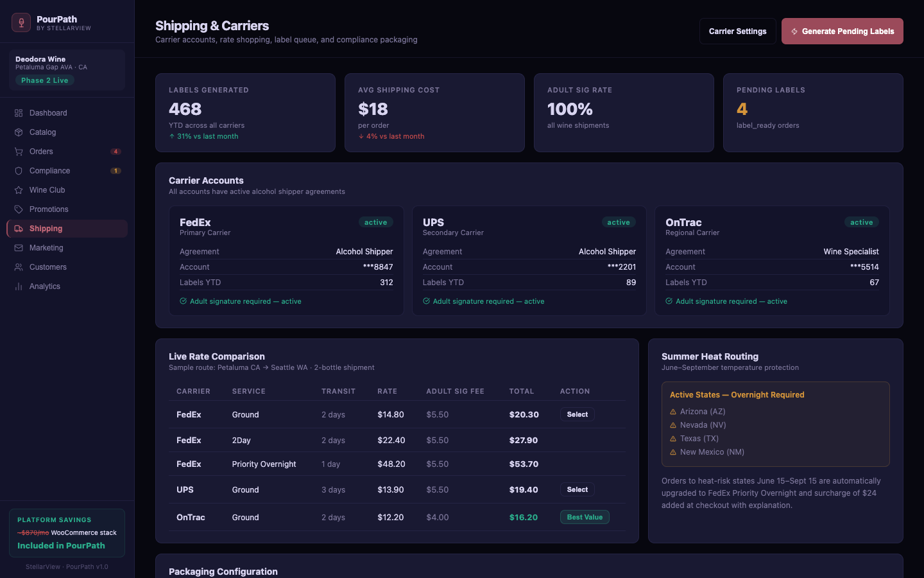The height and width of the screenshot is (578, 924).
Task: Click the Orders cart icon
Action: coord(19,152)
